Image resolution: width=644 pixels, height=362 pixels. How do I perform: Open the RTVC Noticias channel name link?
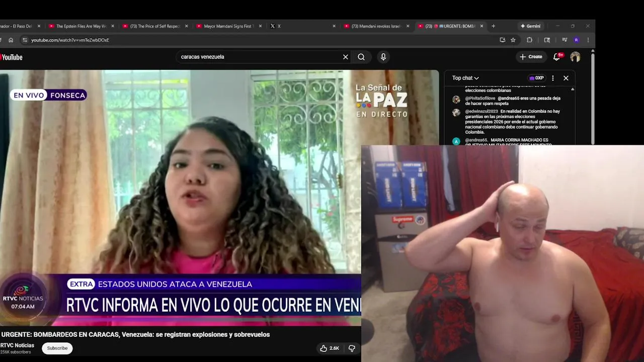pos(17,345)
